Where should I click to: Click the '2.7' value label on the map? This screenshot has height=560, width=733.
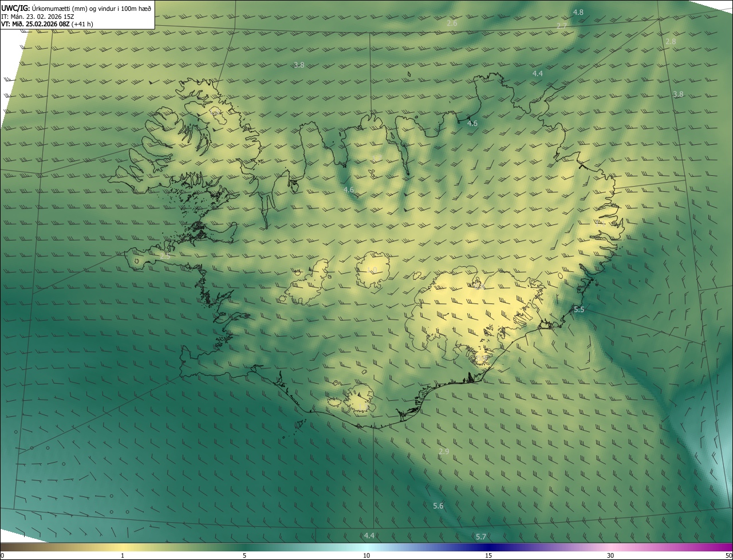[562, 26]
